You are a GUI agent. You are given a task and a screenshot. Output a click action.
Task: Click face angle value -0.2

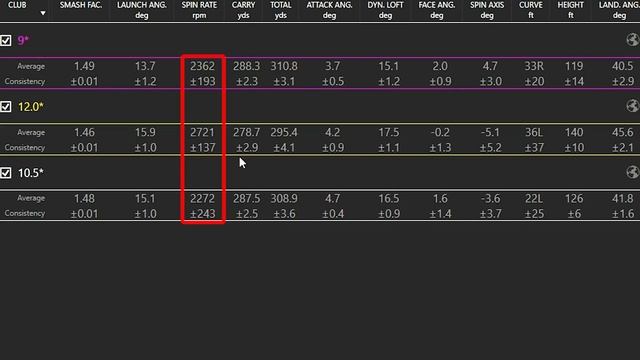[440, 132]
